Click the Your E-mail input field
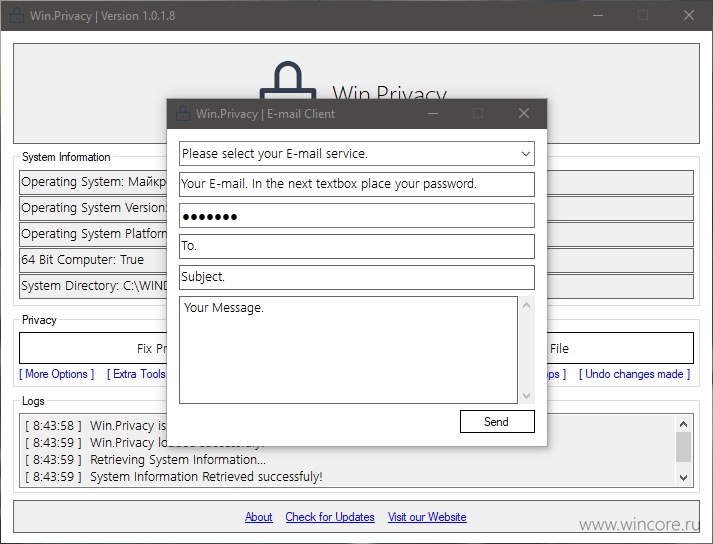Screen dimensions: 713x544 click(356, 184)
